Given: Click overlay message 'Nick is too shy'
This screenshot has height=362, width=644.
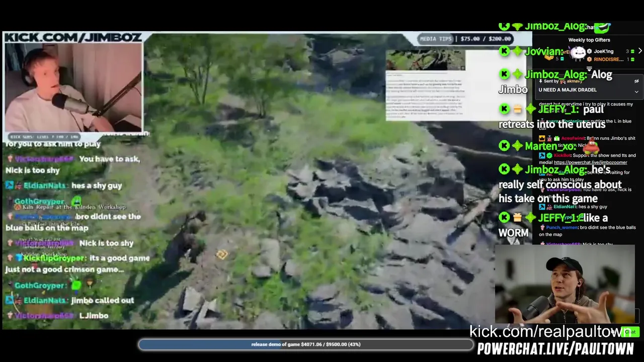Looking at the screenshot, I should click(x=106, y=243).
